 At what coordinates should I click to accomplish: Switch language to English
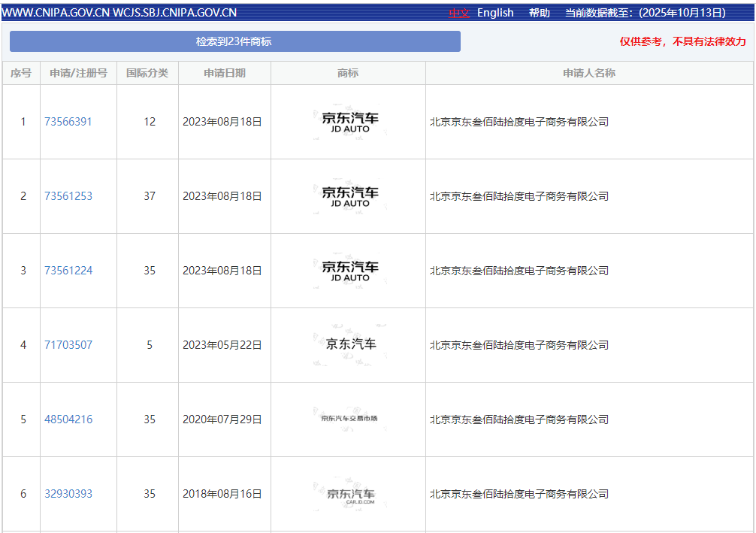pyautogui.click(x=495, y=13)
